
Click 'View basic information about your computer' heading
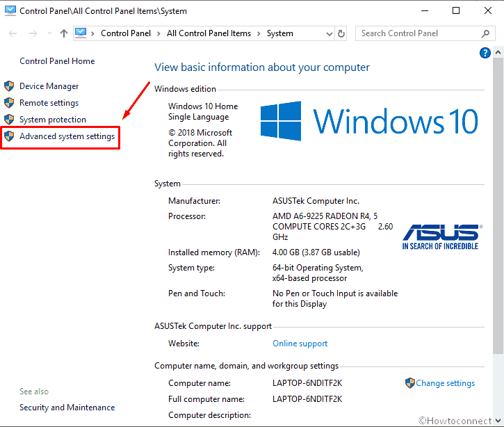coord(262,67)
